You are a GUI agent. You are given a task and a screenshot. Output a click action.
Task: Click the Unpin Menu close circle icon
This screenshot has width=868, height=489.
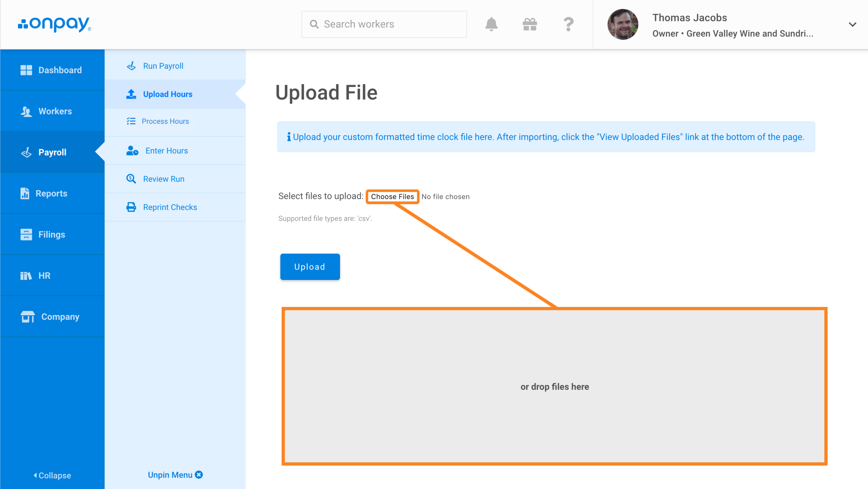coord(199,475)
